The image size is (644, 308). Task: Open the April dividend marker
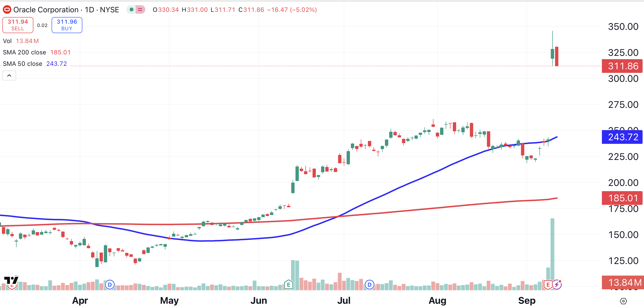[110, 285]
